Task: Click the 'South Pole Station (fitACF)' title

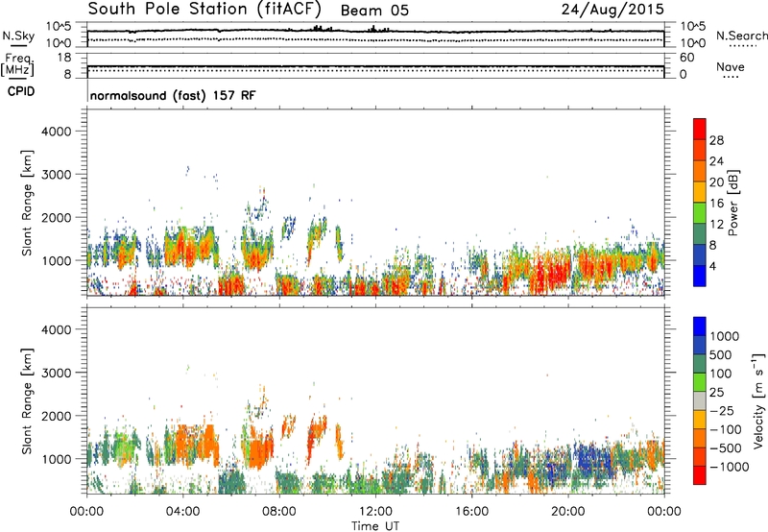Action: click(204, 9)
